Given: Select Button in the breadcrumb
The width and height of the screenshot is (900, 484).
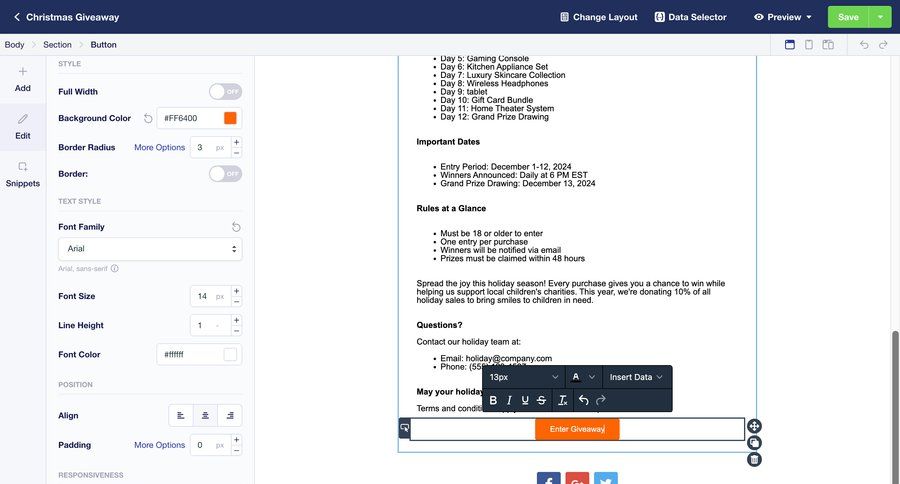Looking at the screenshot, I should click(x=103, y=45).
